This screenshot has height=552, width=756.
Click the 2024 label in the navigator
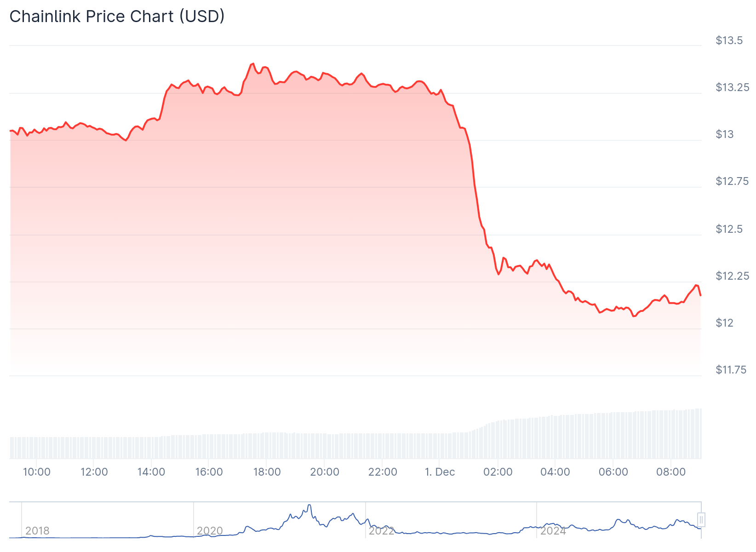click(x=553, y=531)
